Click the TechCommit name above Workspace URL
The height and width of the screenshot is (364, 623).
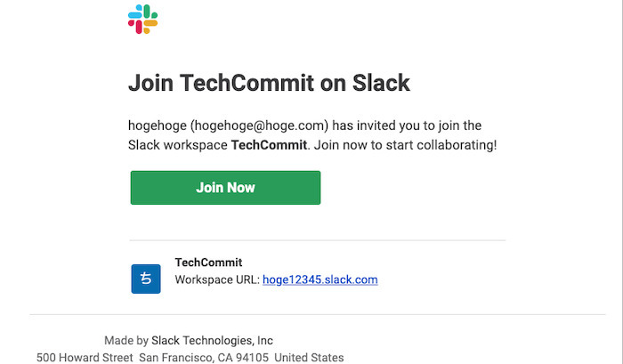click(208, 263)
